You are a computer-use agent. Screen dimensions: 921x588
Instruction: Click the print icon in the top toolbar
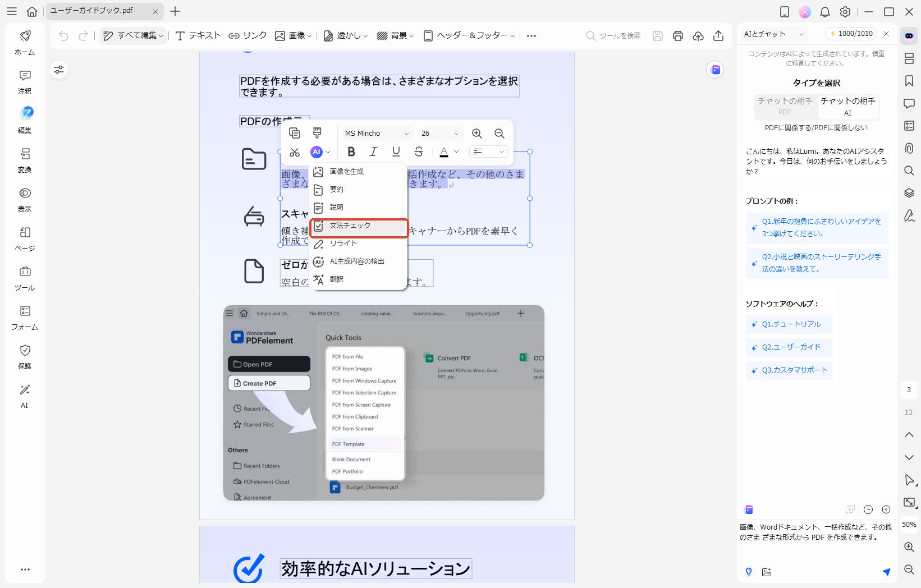pyautogui.click(x=677, y=35)
